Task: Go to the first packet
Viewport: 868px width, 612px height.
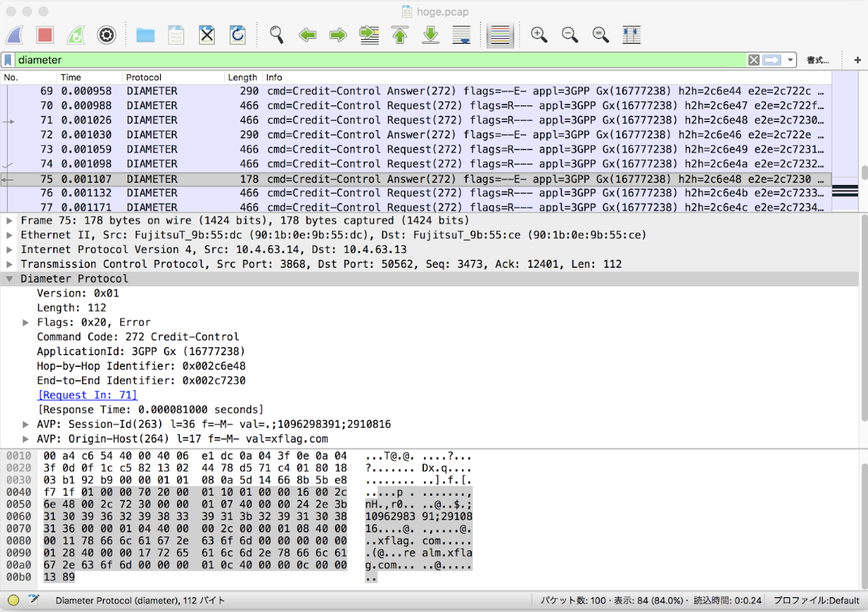Action: click(400, 35)
